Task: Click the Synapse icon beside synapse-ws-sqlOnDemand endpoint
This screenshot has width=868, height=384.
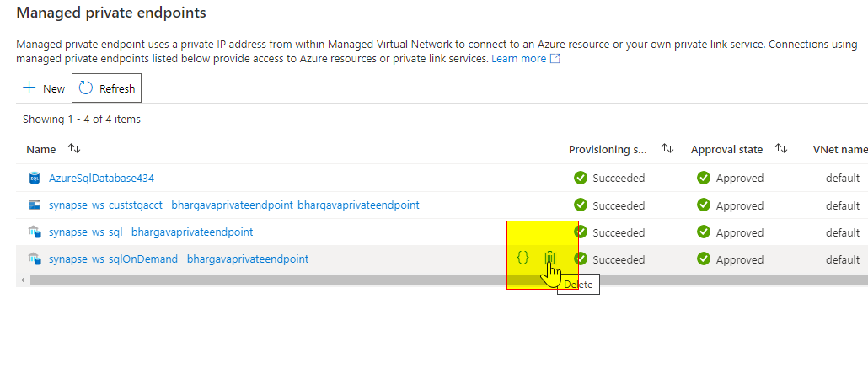Action: pos(35,259)
